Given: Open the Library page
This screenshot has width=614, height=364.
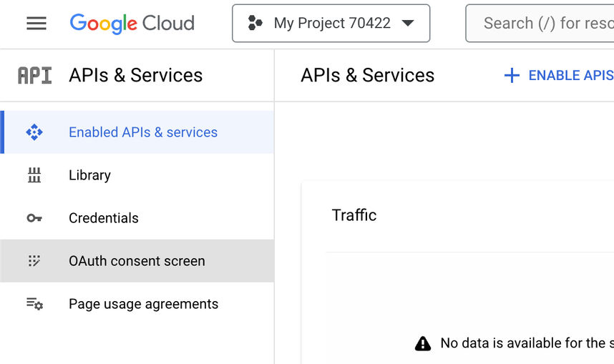Looking at the screenshot, I should (x=137, y=175).
